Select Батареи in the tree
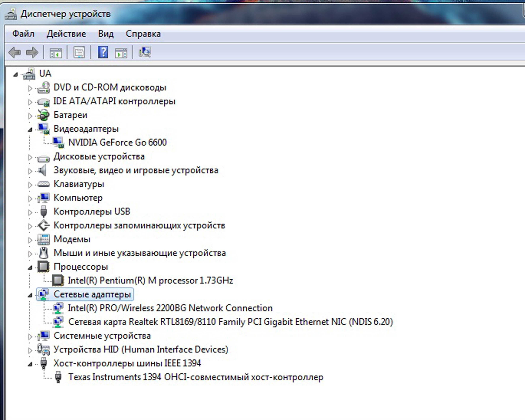525x420 pixels. [70, 115]
